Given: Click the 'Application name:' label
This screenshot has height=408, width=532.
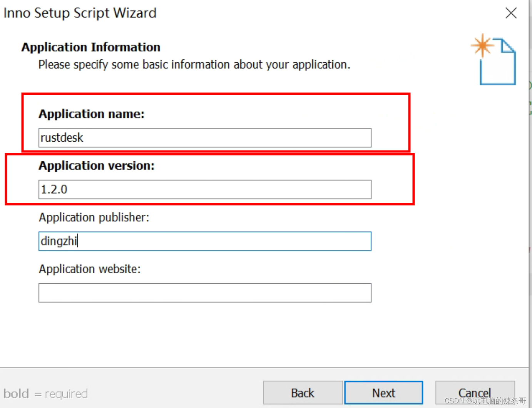Looking at the screenshot, I should (91, 114).
